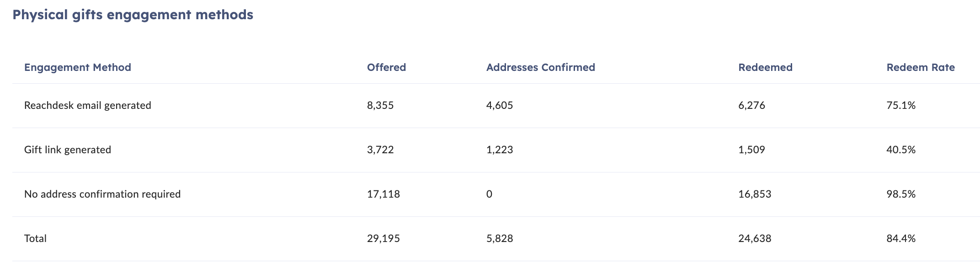Click the total redeem rate 84.4%
The height and width of the screenshot is (269, 980).
point(901,238)
